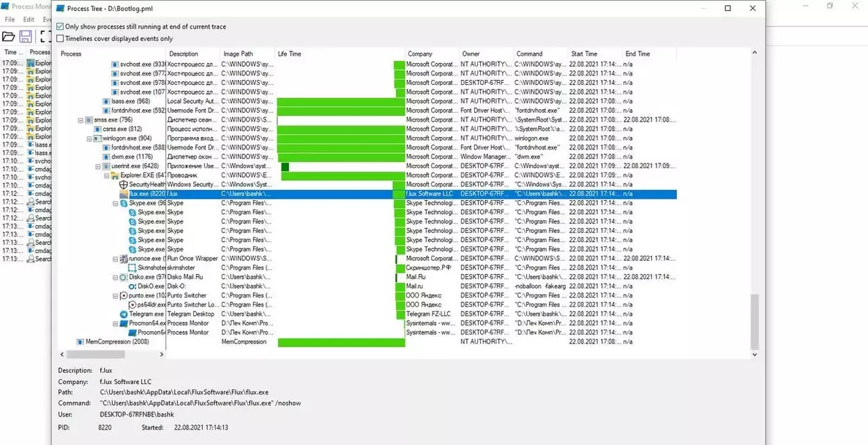Click the Process Tree title bar icon
Viewport: 868px width, 445px height.
[60, 8]
